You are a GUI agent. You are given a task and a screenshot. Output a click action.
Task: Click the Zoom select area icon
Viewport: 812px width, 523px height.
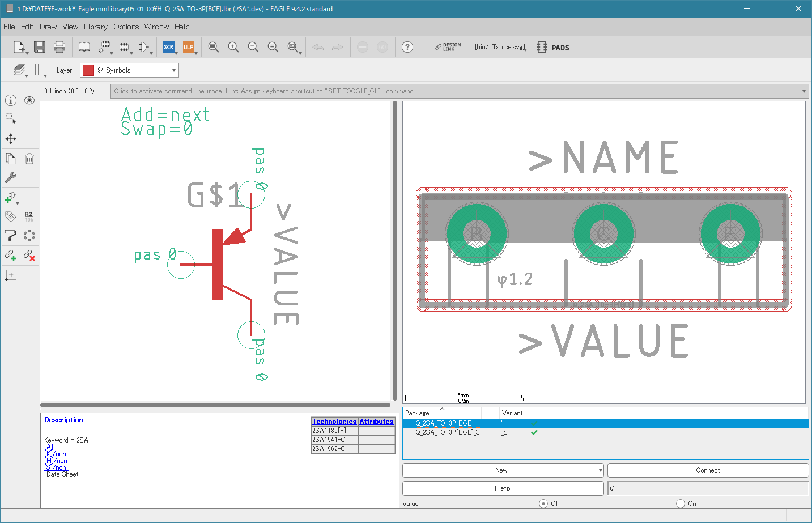click(293, 47)
